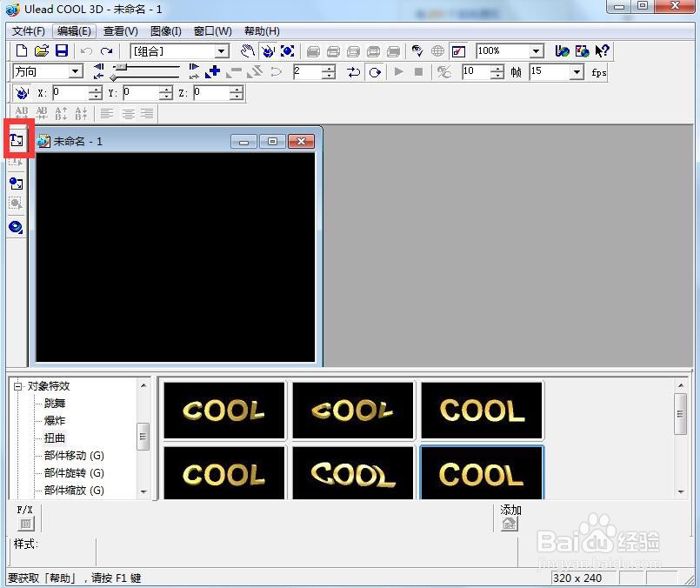Click the Play animation button
This screenshot has width=700, height=588.
coord(398,71)
